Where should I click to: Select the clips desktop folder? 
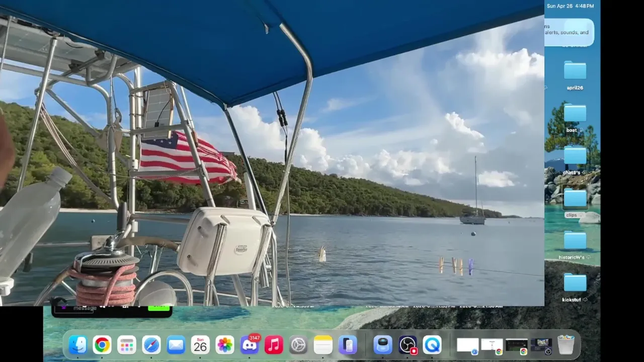click(x=575, y=203)
